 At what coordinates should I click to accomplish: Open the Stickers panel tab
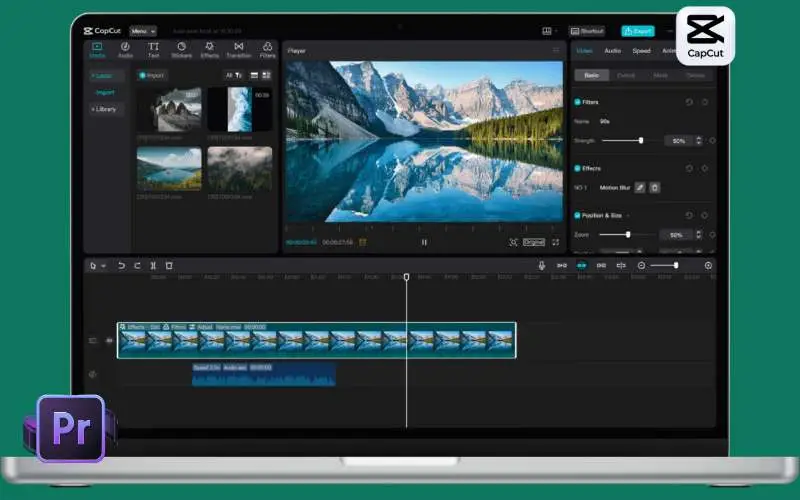pyautogui.click(x=181, y=50)
